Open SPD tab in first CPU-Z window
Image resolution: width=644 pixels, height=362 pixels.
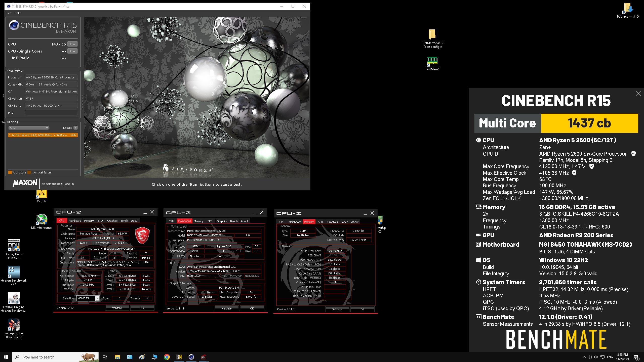click(100, 221)
